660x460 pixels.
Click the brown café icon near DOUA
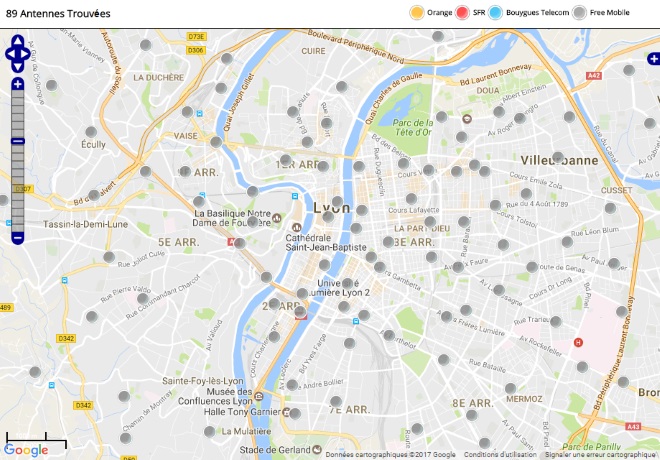point(467,119)
